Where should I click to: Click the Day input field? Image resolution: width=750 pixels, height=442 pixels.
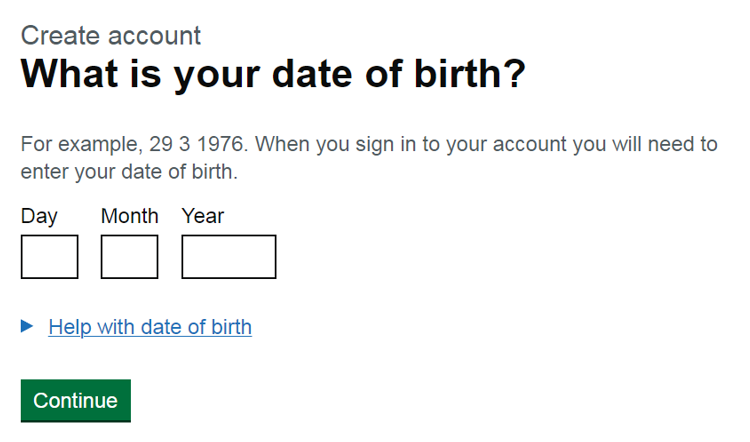[49, 257]
